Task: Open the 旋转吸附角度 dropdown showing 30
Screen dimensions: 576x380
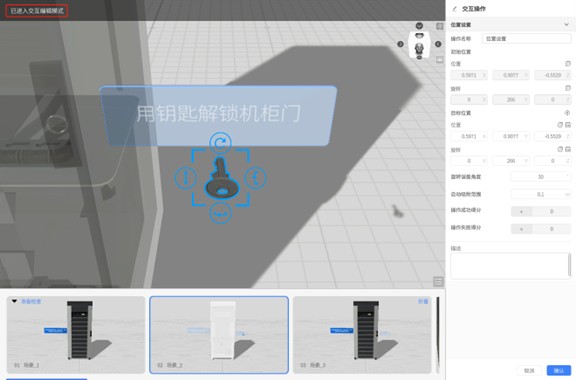Action: (541, 177)
